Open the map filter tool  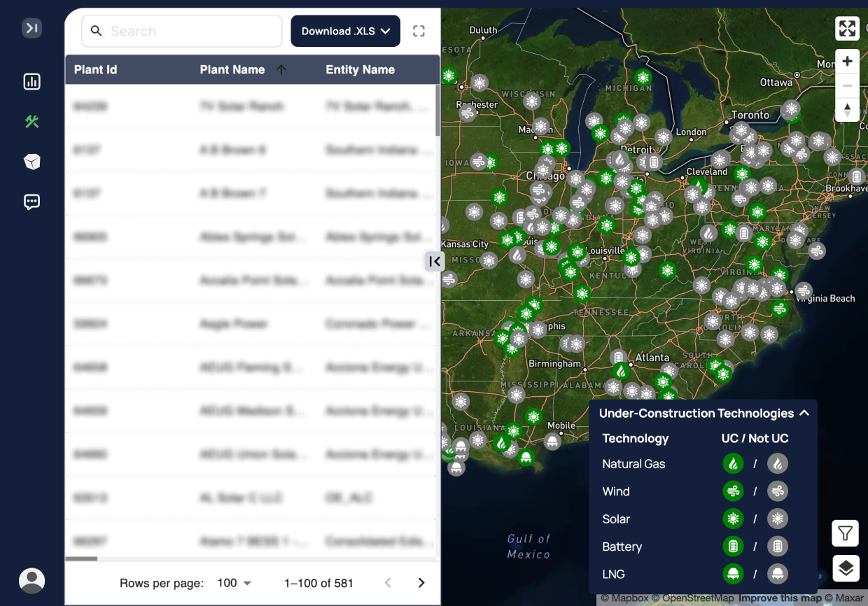pyautogui.click(x=846, y=534)
